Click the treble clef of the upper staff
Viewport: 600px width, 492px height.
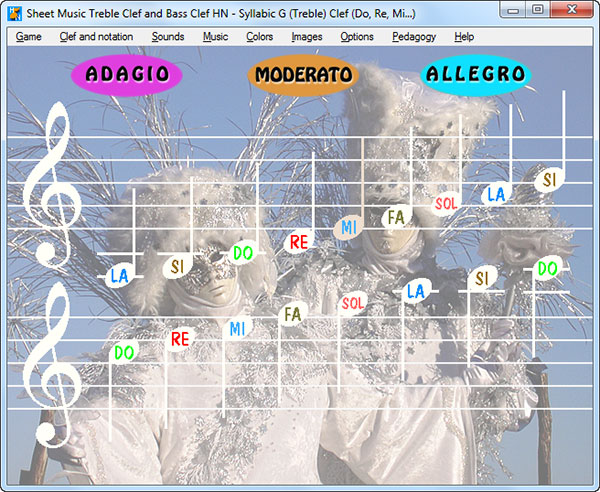point(52,185)
